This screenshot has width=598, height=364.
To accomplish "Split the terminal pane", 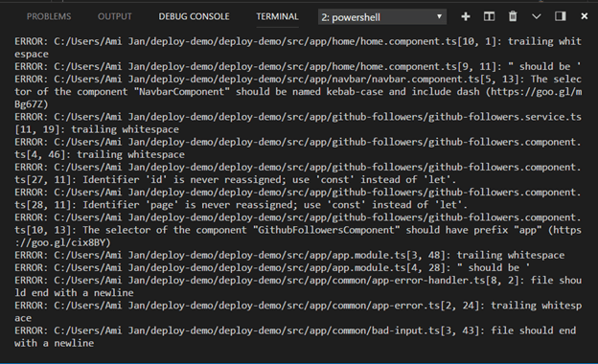I will pos(489,16).
